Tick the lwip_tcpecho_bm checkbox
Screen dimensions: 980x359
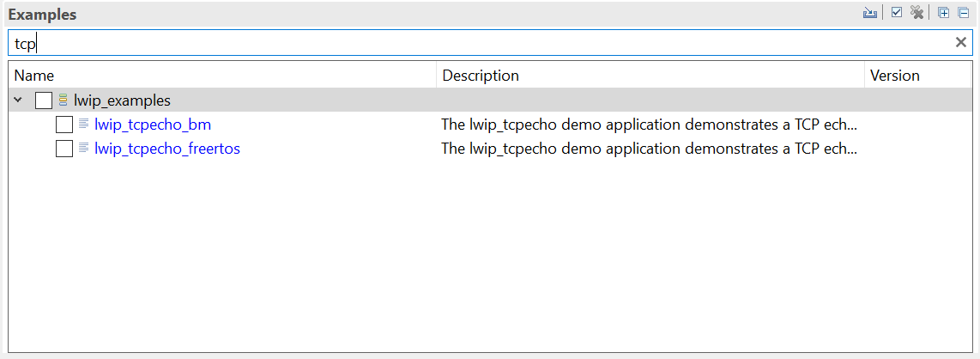pos(64,125)
